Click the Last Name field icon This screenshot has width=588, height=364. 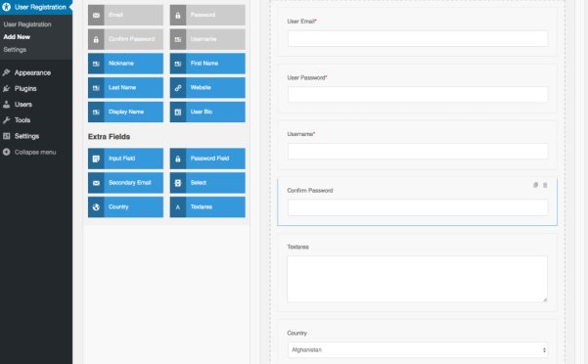point(96,88)
